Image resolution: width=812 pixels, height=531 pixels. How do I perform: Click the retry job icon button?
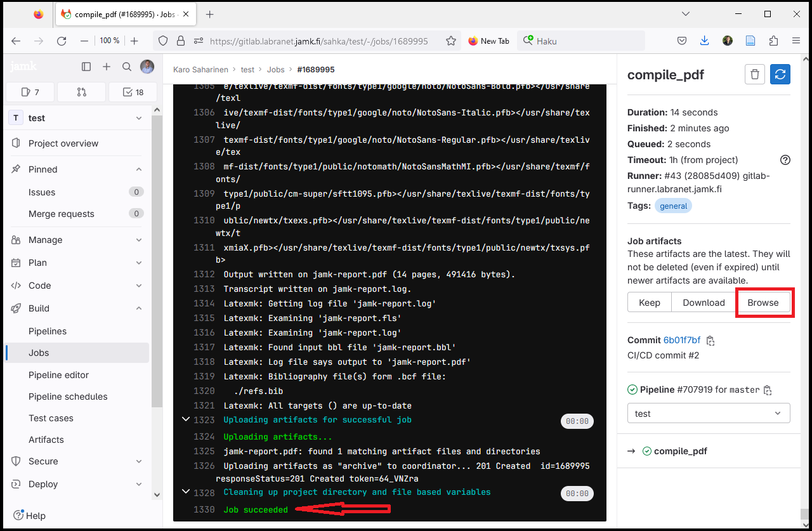(780, 74)
